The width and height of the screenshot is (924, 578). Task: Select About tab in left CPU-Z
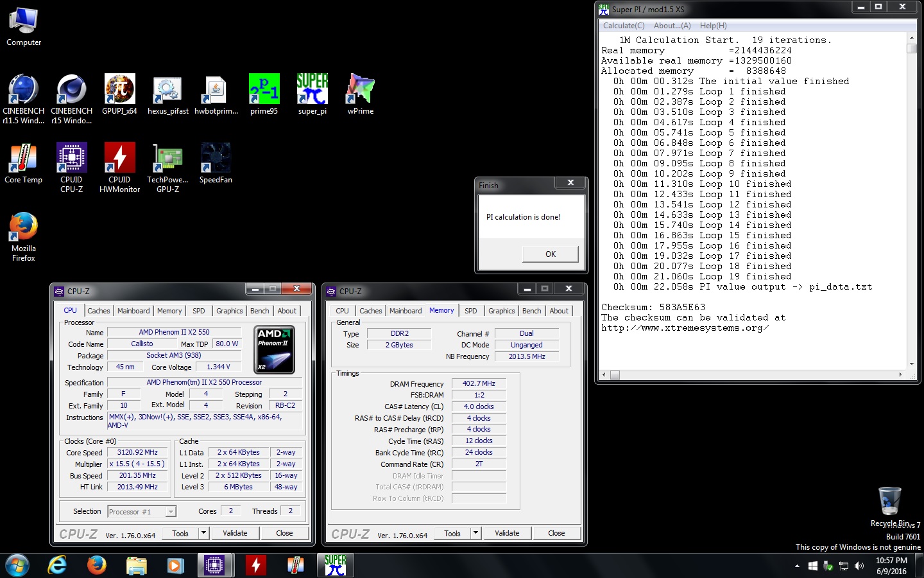click(287, 311)
